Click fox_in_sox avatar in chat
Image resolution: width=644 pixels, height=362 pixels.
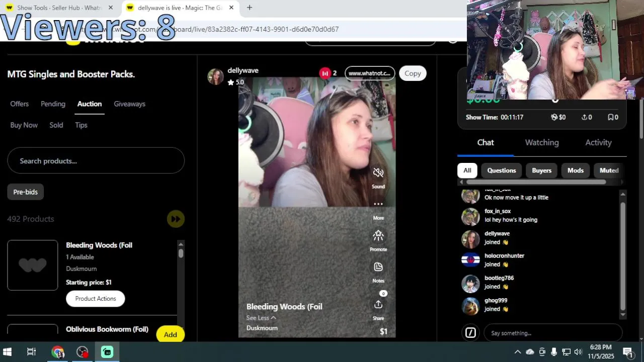(470, 217)
